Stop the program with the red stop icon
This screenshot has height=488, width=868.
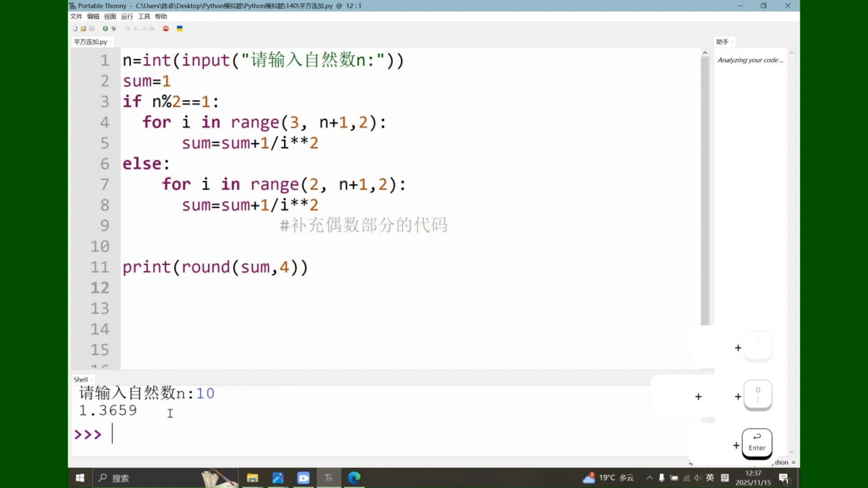[x=165, y=28]
